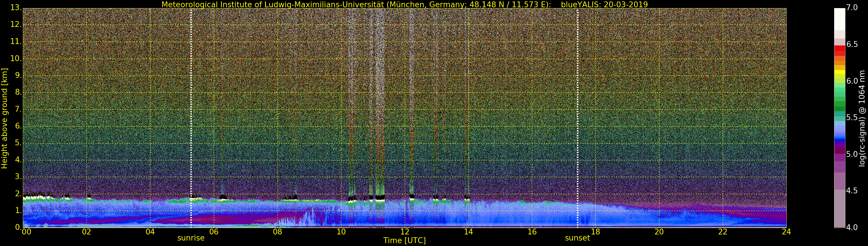Click the height tick label '6.'

click(x=18, y=126)
